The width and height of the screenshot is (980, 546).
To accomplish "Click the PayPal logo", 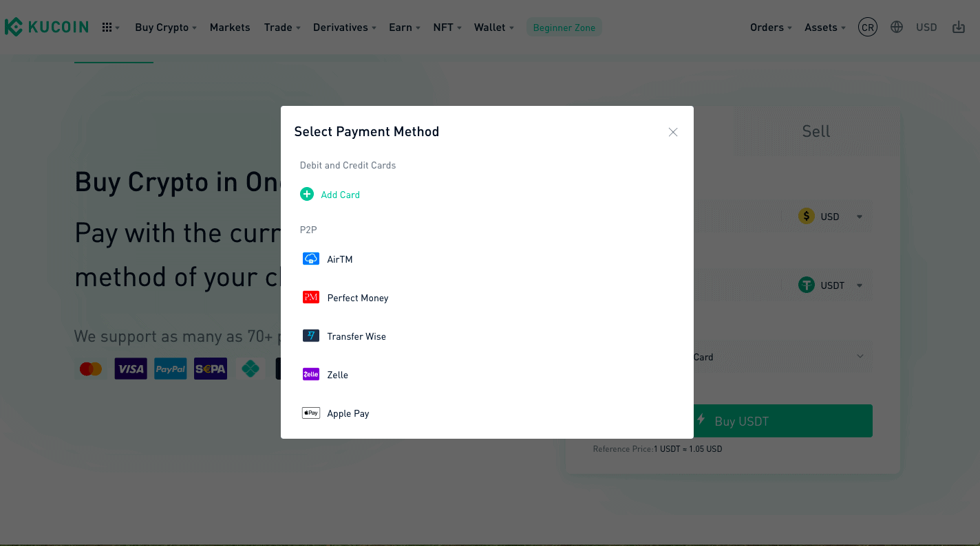I will pyautogui.click(x=171, y=369).
